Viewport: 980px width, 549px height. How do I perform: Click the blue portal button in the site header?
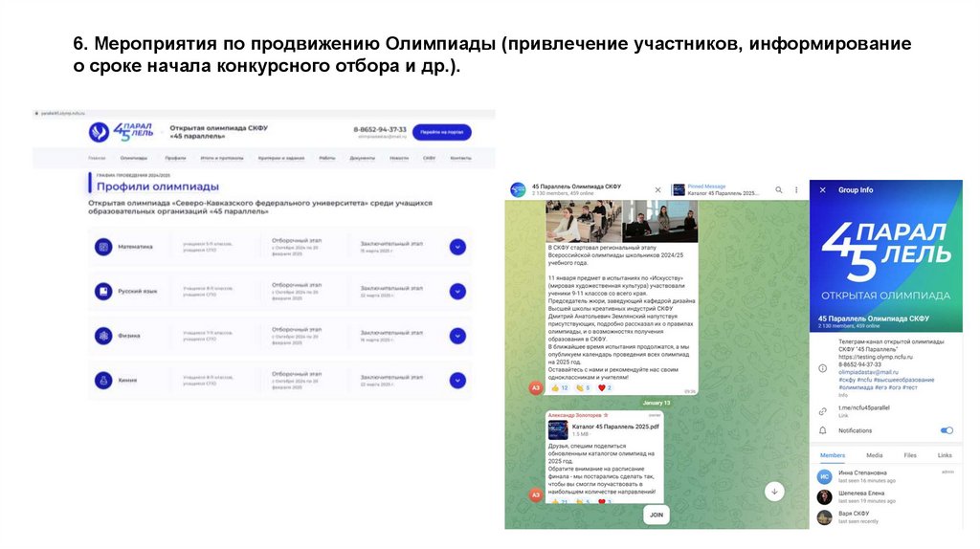coord(442,132)
